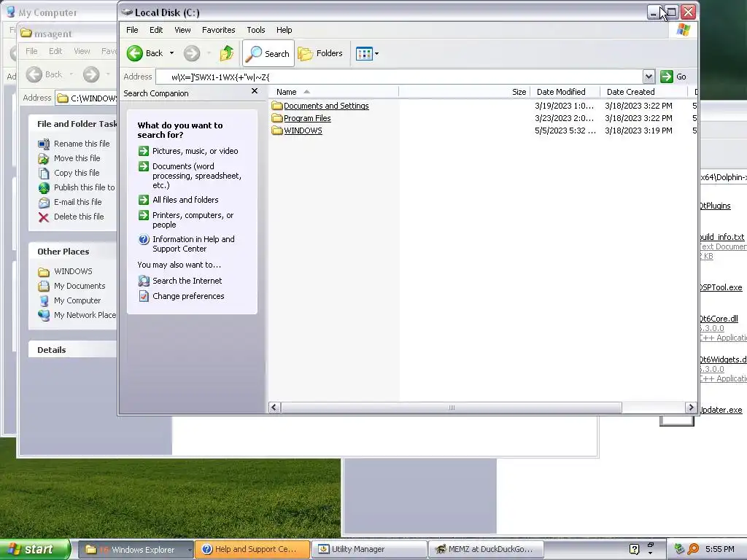This screenshot has width=747, height=560.
Task: Toggle the Search toolbar button
Action: pyautogui.click(x=268, y=53)
